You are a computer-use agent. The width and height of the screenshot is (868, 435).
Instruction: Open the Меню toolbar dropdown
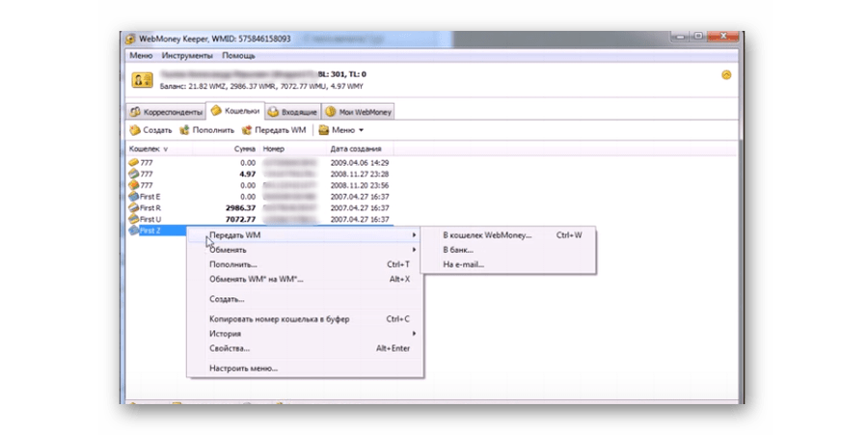(x=341, y=130)
